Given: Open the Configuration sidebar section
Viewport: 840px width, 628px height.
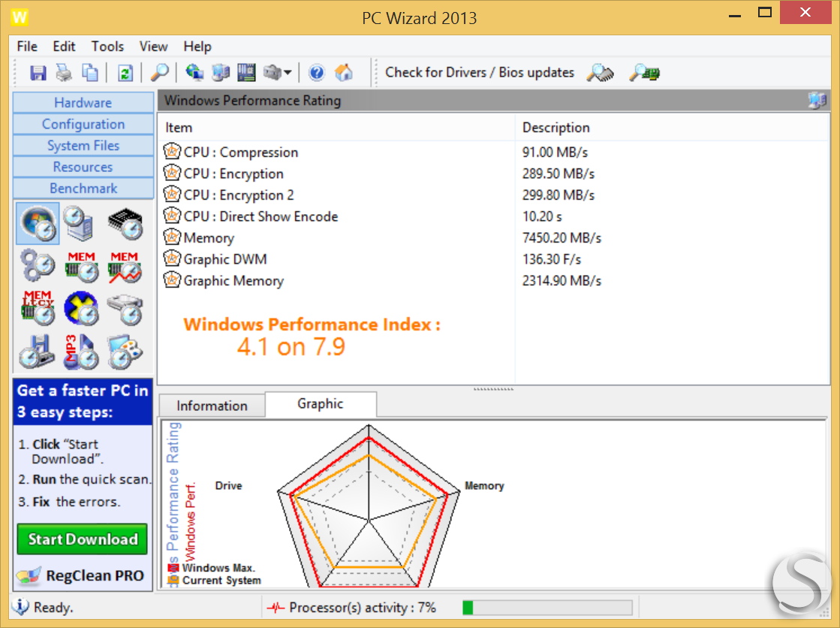Looking at the screenshot, I should pyautogui.click(x=83, y=124).
